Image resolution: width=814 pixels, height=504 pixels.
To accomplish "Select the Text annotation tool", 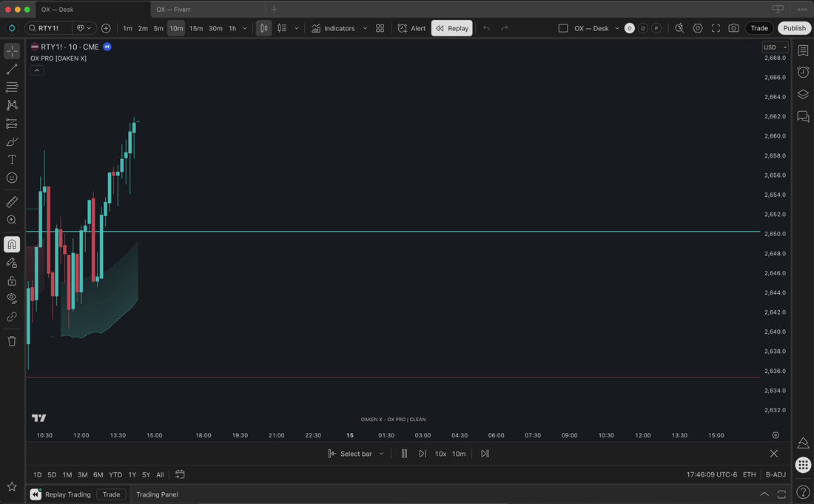I will tap(12, 160).
